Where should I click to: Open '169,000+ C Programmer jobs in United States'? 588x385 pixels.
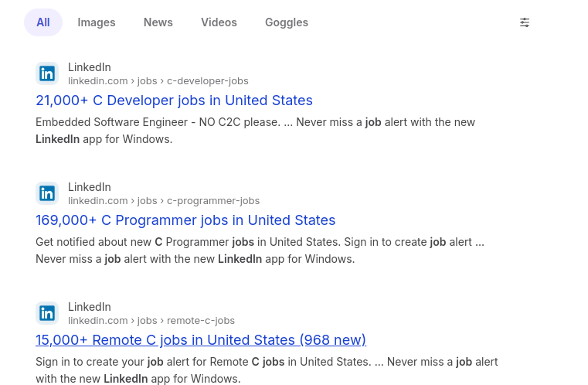click(x=185, y=220)
